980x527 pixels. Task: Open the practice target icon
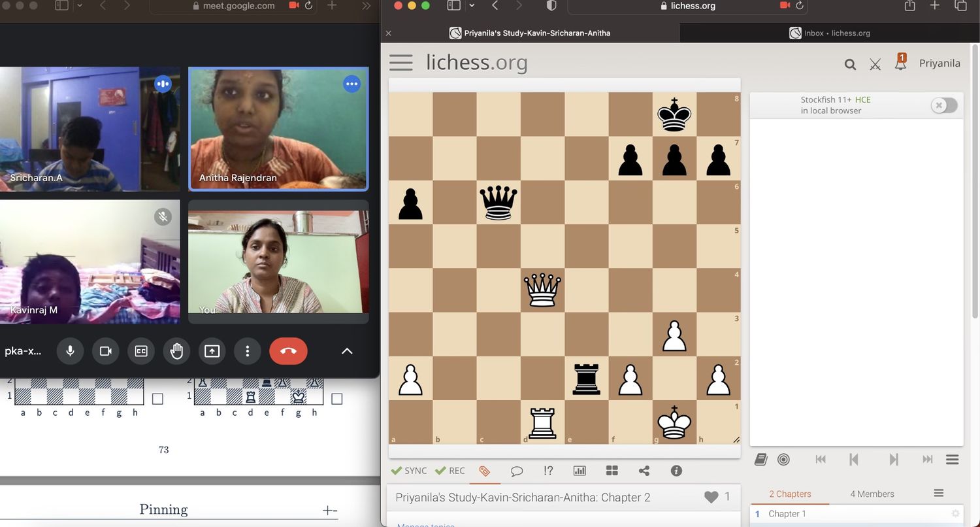tap(783, 460)
